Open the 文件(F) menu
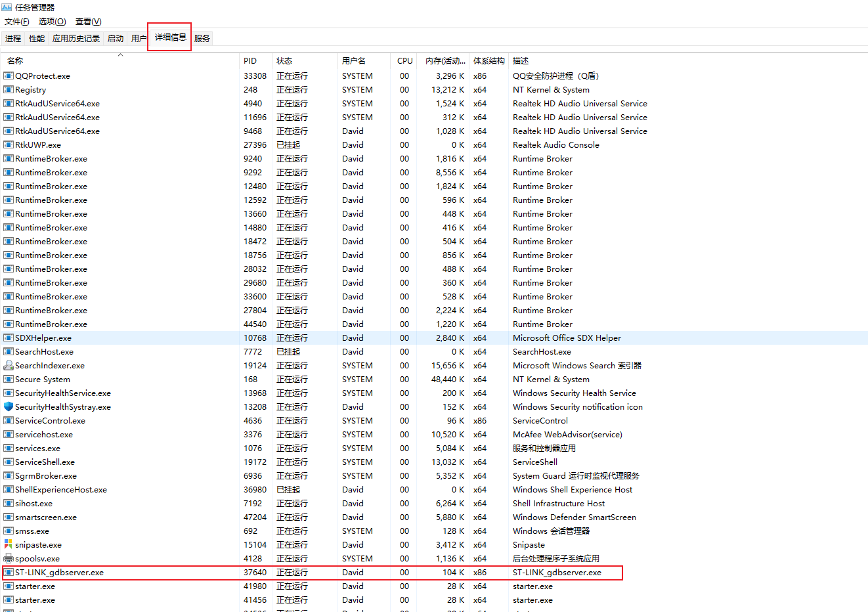 (x=17, y=22)
